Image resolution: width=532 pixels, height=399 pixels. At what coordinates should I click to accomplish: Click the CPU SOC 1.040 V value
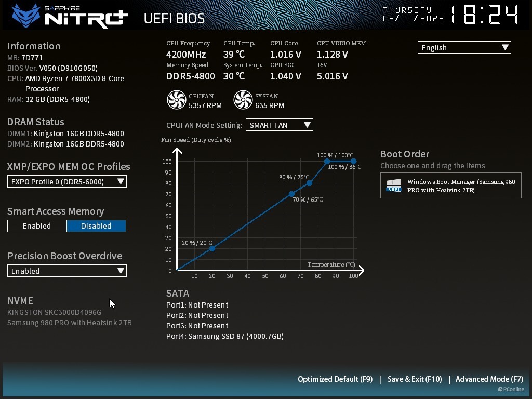coord(286,76)
